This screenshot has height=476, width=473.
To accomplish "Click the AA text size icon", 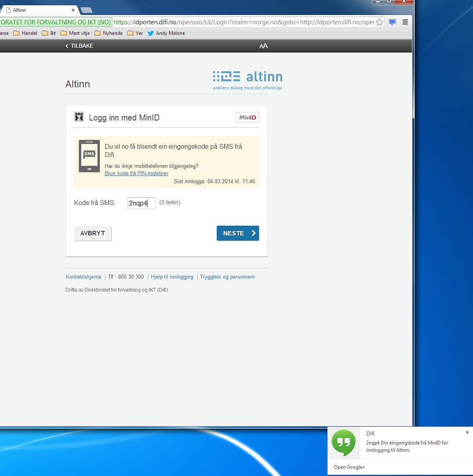I will (264, 46).
